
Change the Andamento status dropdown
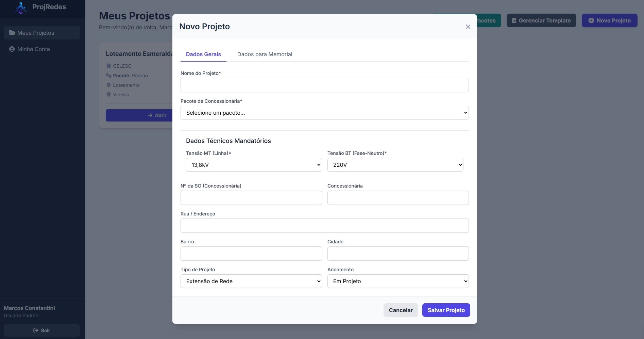coord(398,281)
